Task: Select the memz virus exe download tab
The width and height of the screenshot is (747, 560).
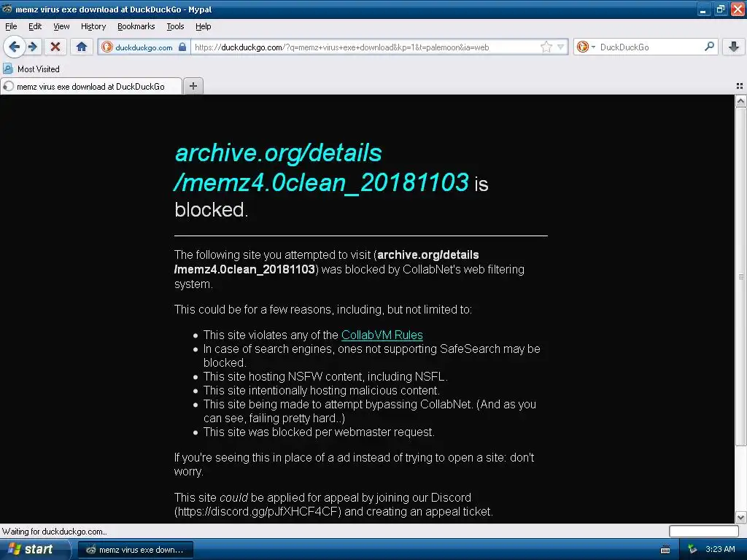Action: (x=90, y=86)
